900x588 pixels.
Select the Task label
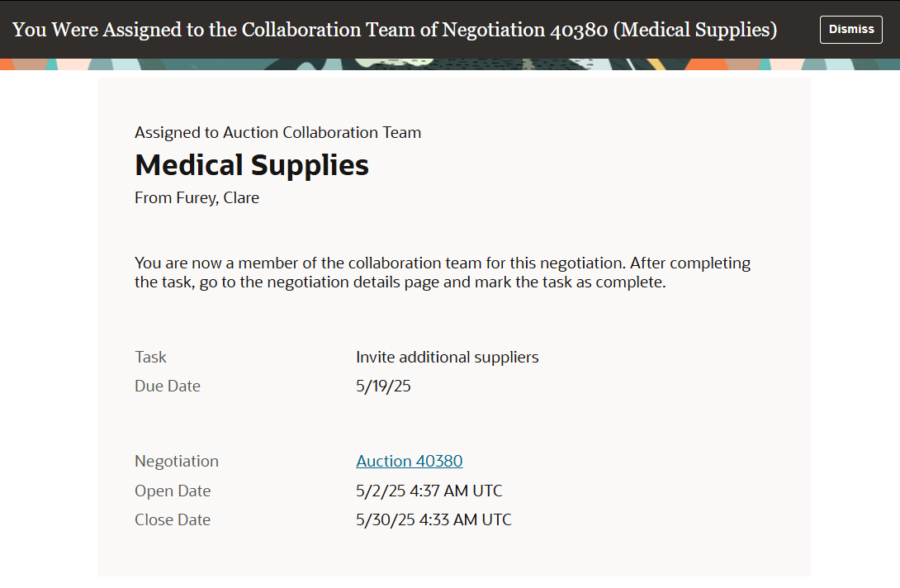pyautogui.click(x=150, y=357)
